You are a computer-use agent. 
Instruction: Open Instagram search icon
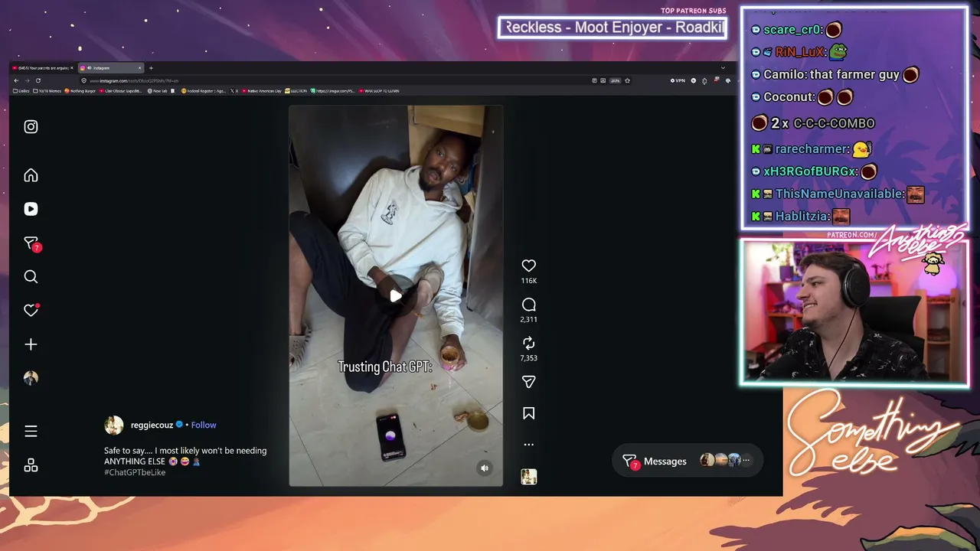tap(31, 277)
